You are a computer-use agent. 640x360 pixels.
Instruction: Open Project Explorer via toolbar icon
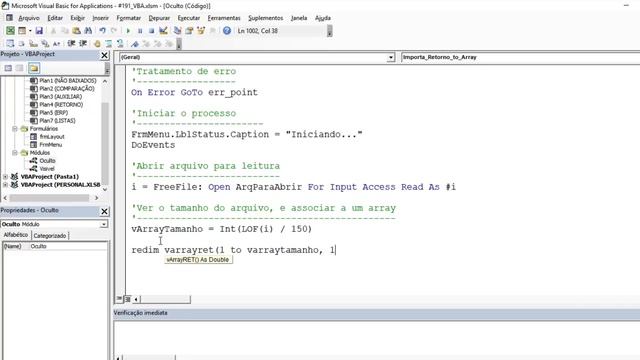(178, 31)
